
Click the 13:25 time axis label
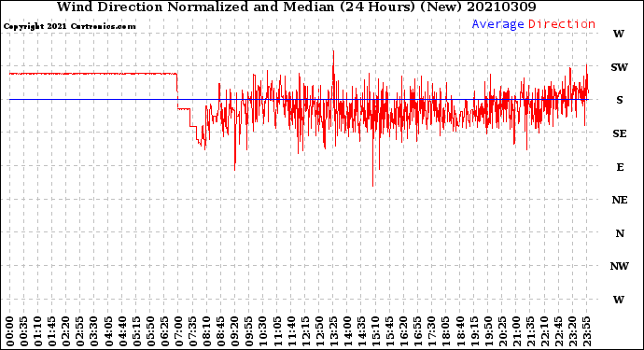click(333, 331)
